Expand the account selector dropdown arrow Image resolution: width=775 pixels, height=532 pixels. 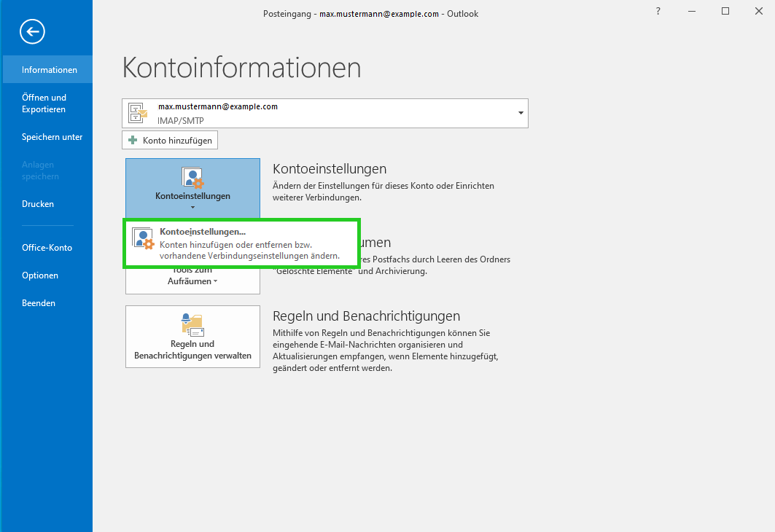pyautogui.click(x=521, y=113)
